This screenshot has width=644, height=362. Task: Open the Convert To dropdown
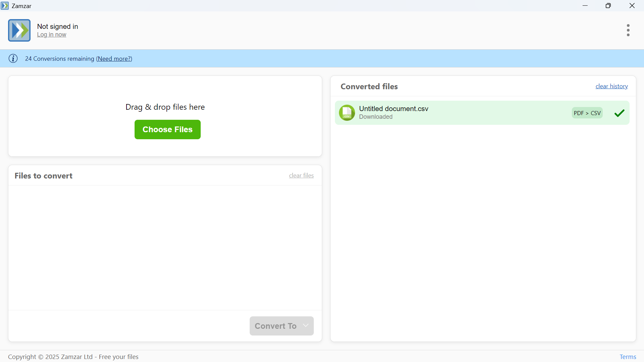(x=282, y=326)
